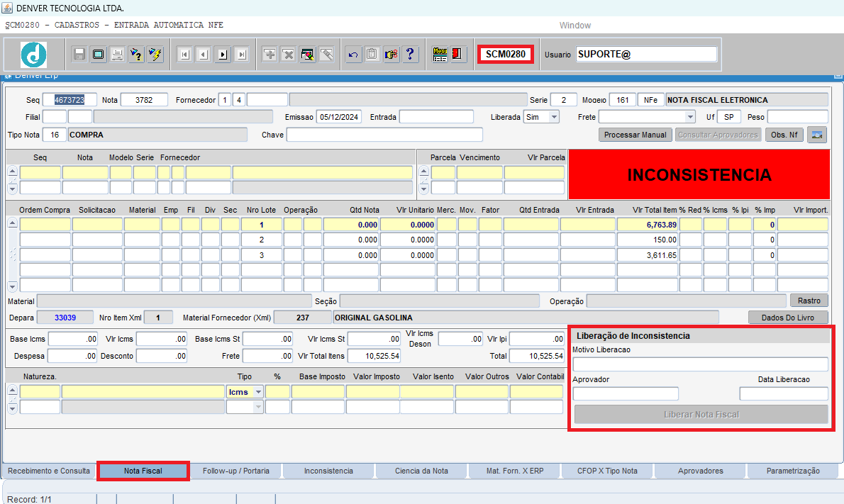Switch to the Aprovadores tab

(x=700, y=471)
